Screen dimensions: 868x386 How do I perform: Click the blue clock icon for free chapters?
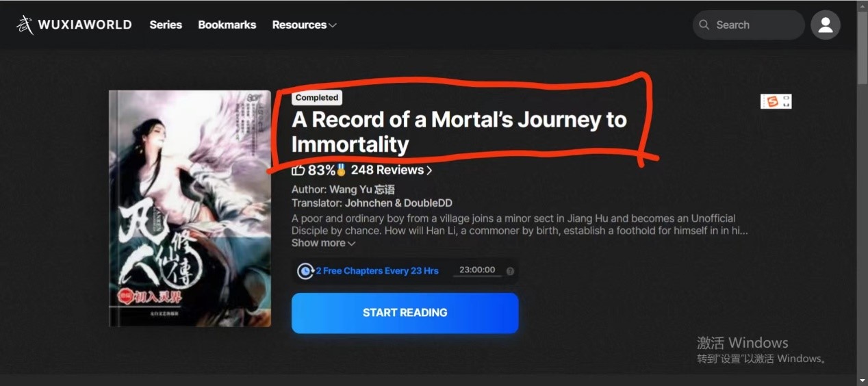pos(305,271)
